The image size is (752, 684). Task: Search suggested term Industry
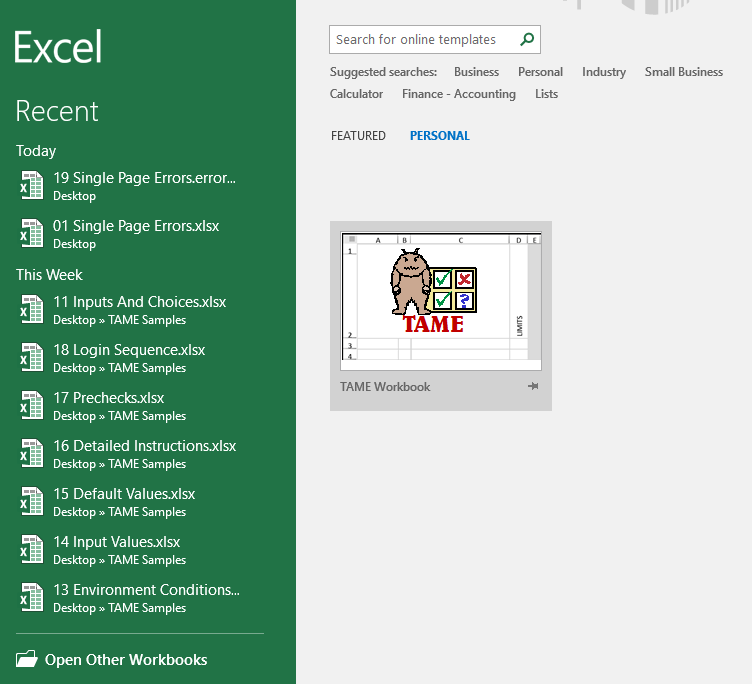(604, 72)
